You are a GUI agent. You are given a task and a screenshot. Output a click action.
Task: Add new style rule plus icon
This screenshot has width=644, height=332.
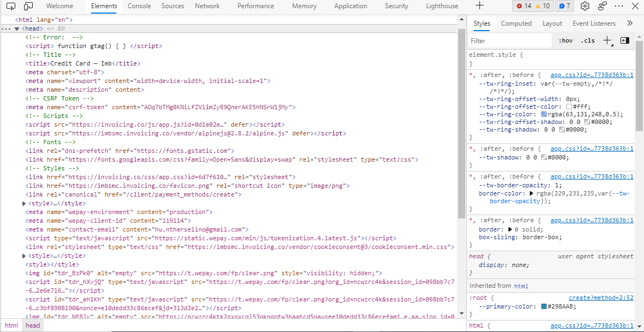coord(607,40)
